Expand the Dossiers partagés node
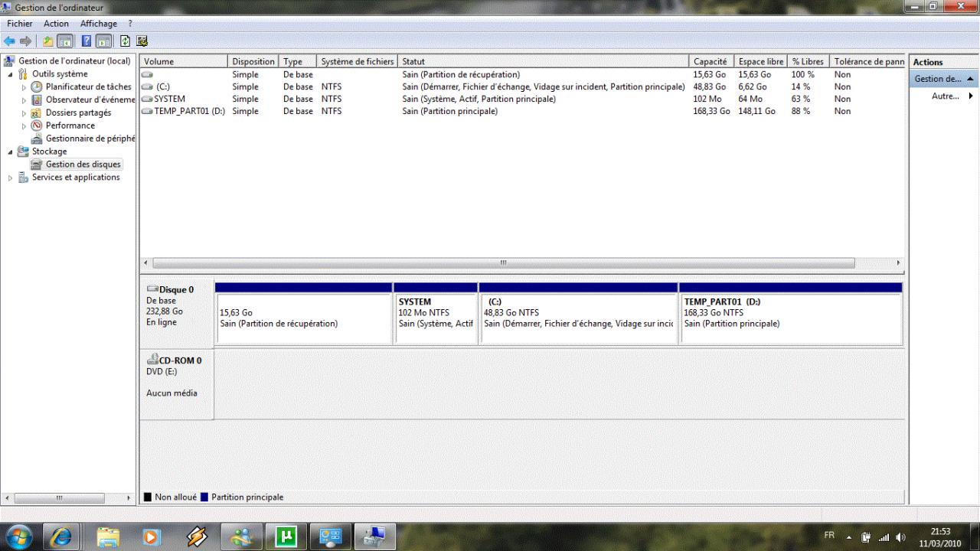The image size is (980, 551). click(x=24, y=113)
